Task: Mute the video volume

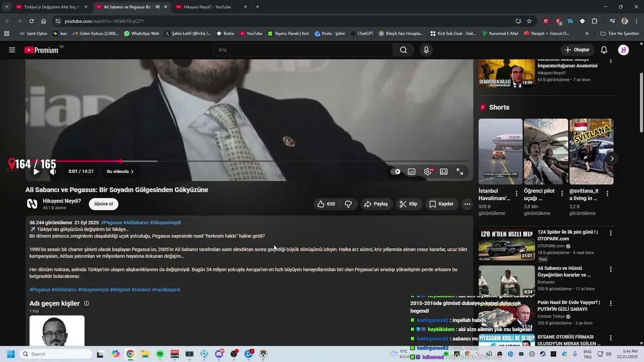Action: (53, 171)
